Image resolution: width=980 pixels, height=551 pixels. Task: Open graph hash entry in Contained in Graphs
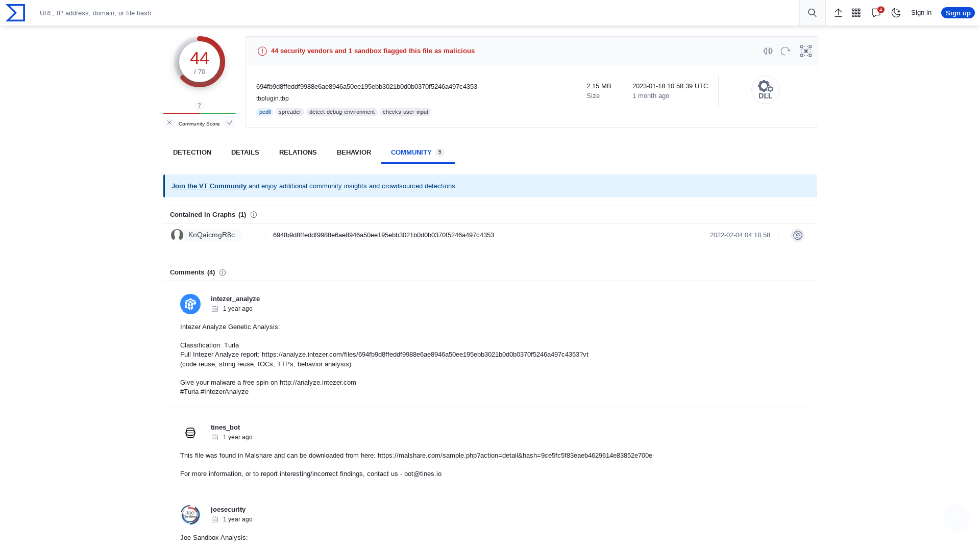(383, 235)
